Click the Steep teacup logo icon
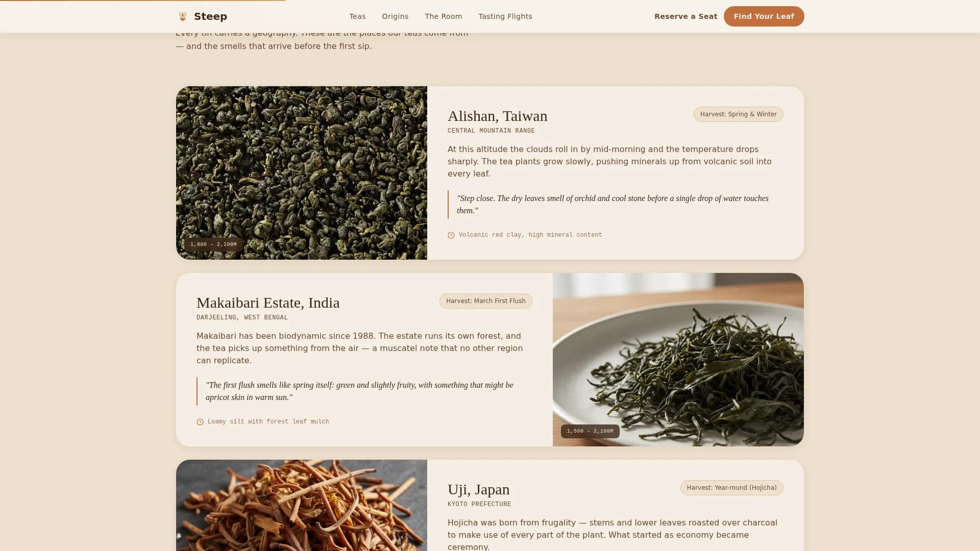The image size is (980, 551). (x=183, y=16)
